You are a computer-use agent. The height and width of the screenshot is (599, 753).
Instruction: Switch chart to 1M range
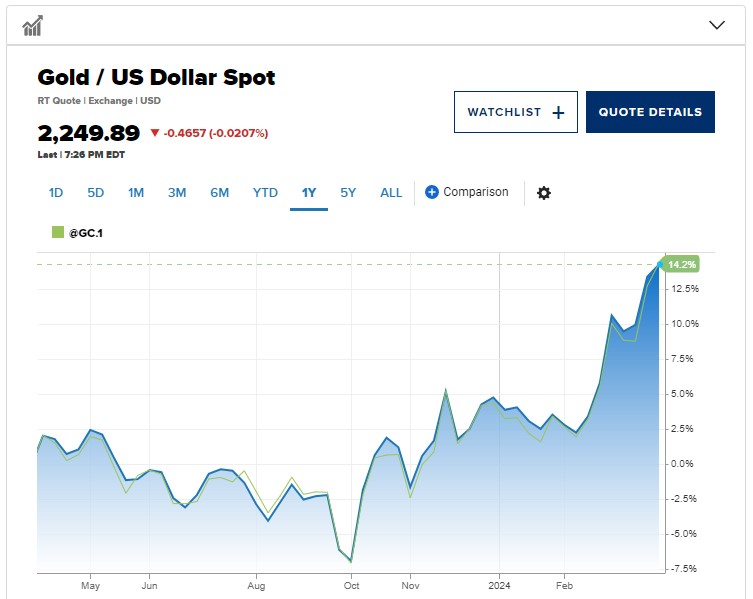click(136, 193)
